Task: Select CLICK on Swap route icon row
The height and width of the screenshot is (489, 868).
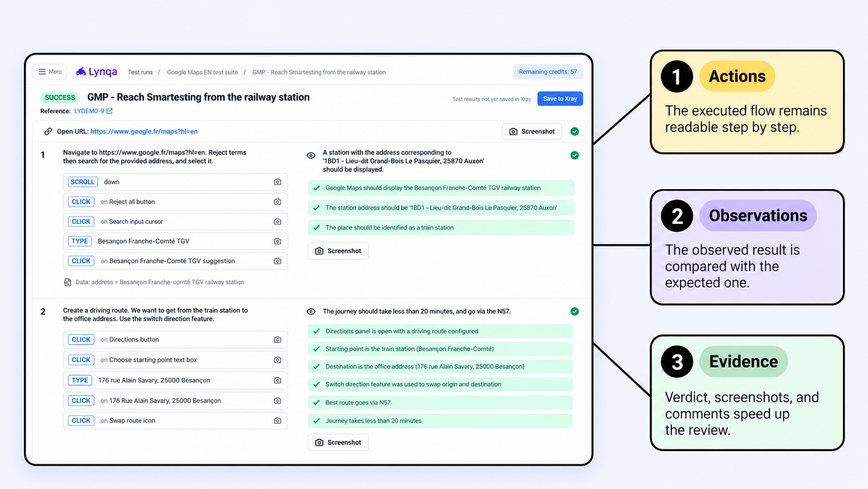Action: 175,420
